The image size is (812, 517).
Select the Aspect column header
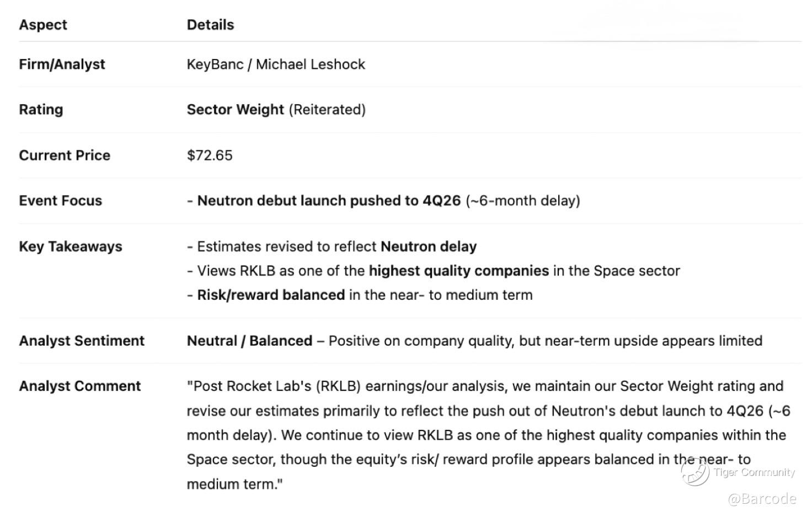(x=43, y=25)
